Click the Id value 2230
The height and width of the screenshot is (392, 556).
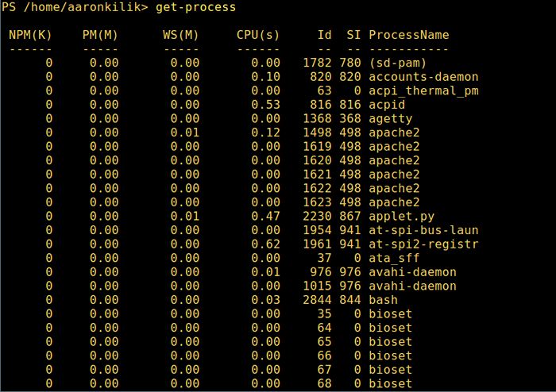317,217
